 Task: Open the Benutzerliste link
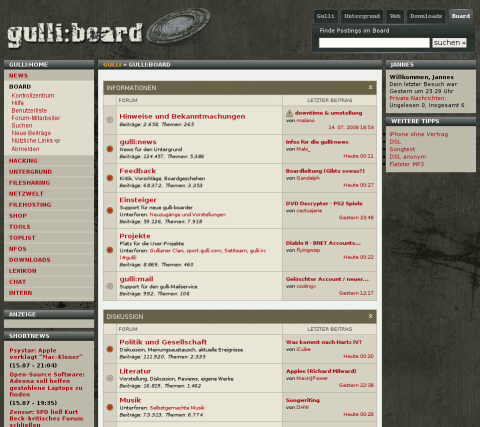point(29,110)
